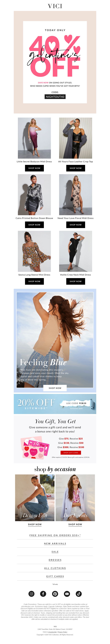Shop the Cairo Printed Button Down Blouse
Image resolution: width=110 pixels, height=644 pixels.
pos(34,225)
